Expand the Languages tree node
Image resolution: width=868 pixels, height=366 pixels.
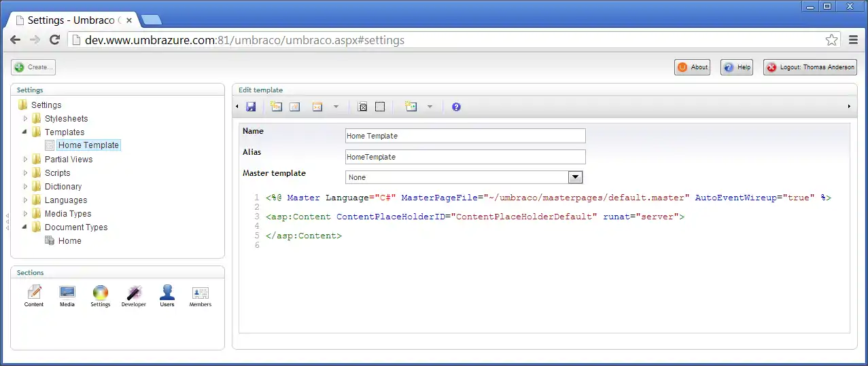pyautogui.click(x=26, y=200)
